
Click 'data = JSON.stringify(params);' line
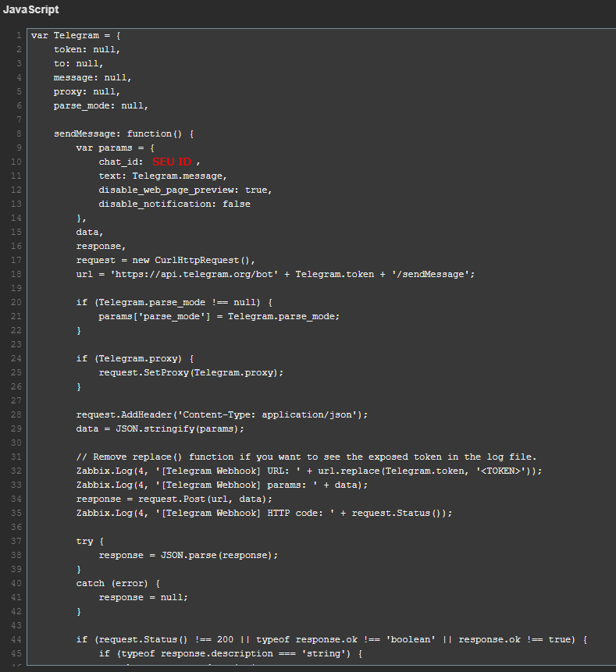point(160,428)
